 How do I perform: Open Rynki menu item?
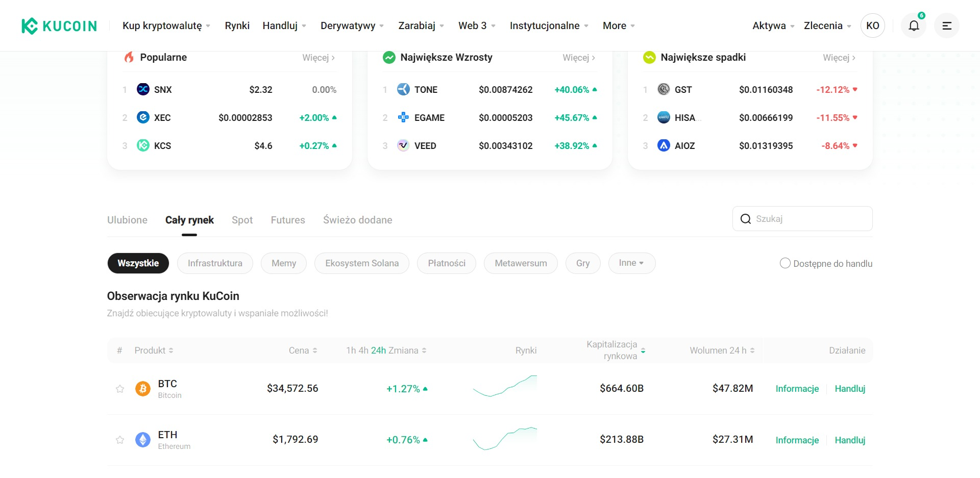pyautogui.click(x=237, y=26)
